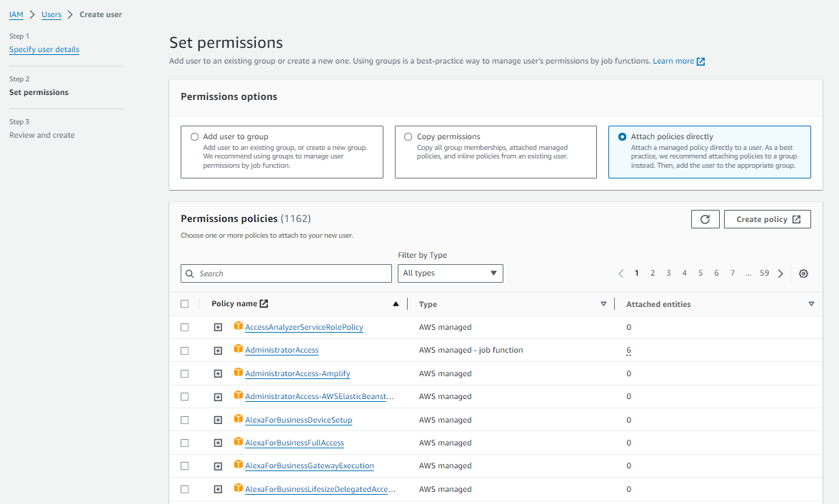The width and height of the screenshot is (839, 504).
Task: Open the All types filter dropdown
Action: coord(450,273)
